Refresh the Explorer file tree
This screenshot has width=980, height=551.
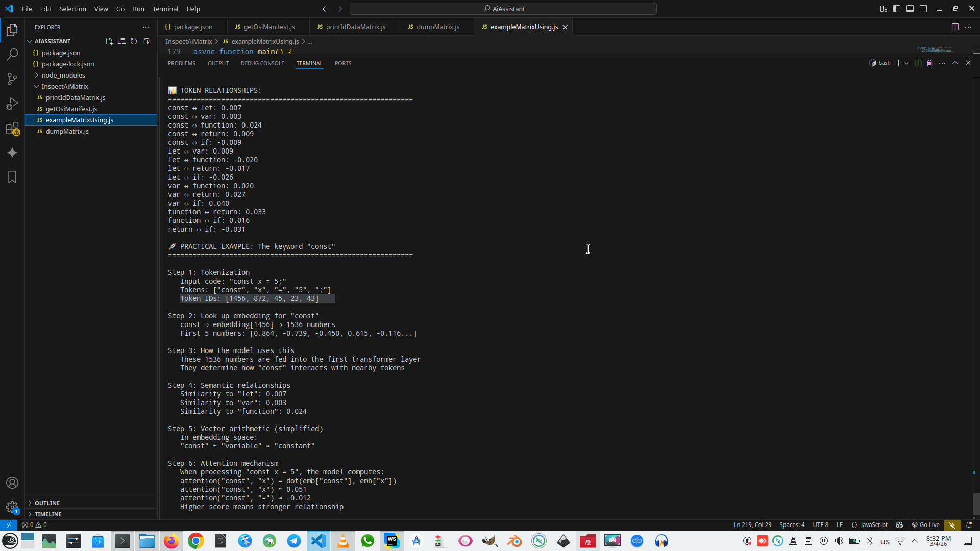134,41
